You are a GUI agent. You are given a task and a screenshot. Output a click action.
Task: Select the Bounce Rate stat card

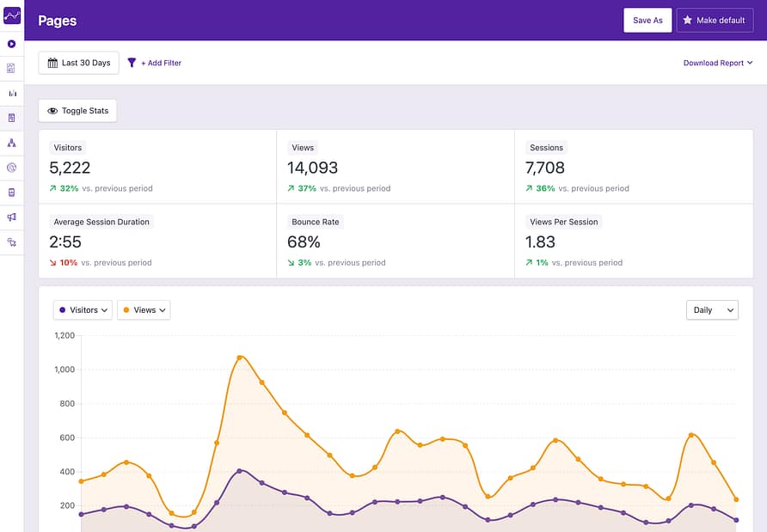(396, 241)
